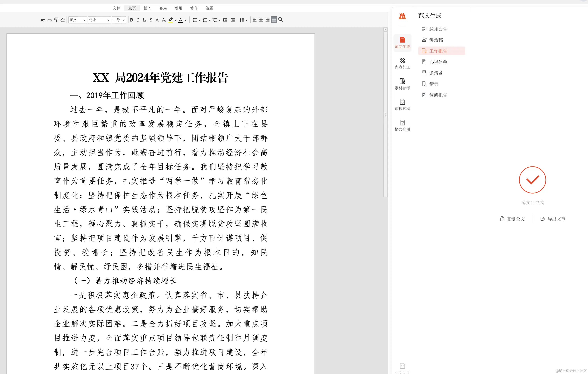Toggle bold formatting

tap(132, 20)
